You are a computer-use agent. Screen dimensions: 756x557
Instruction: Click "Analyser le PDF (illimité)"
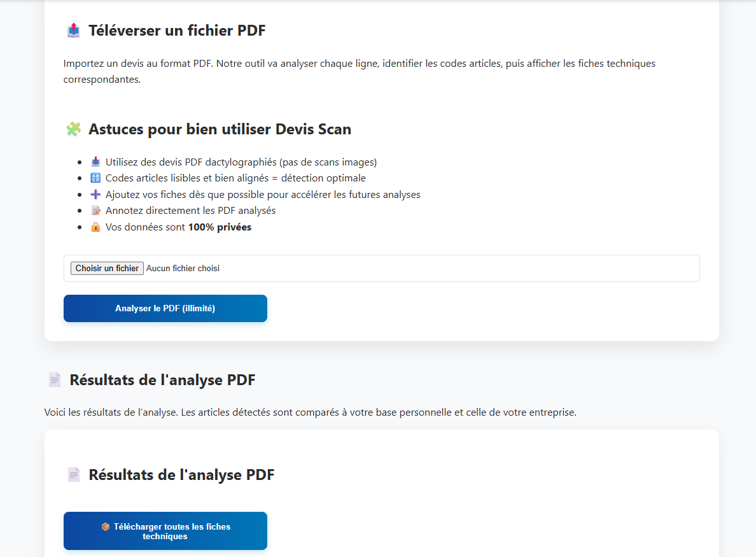(x=165, y=308)
